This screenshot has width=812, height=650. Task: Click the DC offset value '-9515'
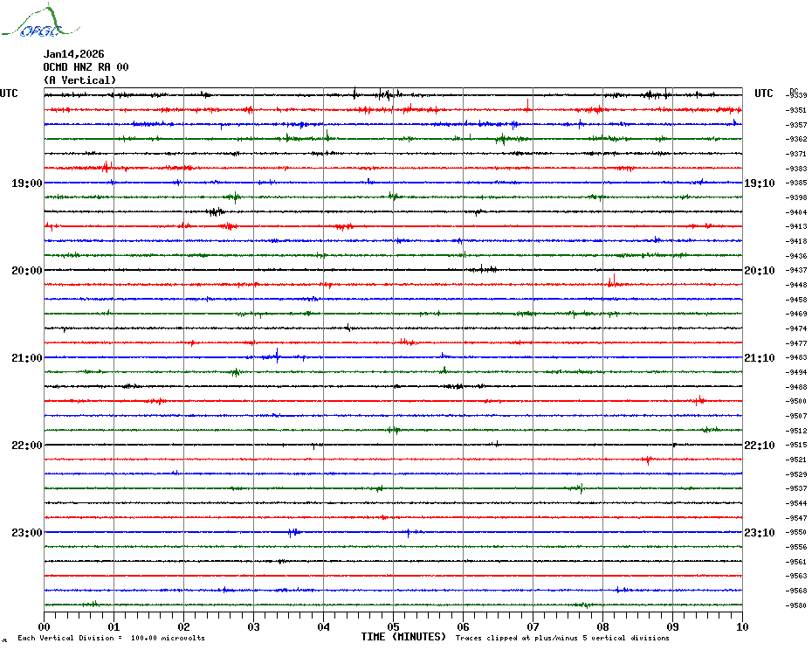pos(796,445)
